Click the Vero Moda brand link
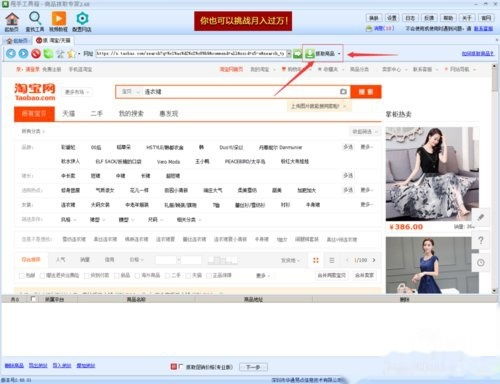500x384 pixels. tap(168, 162)
